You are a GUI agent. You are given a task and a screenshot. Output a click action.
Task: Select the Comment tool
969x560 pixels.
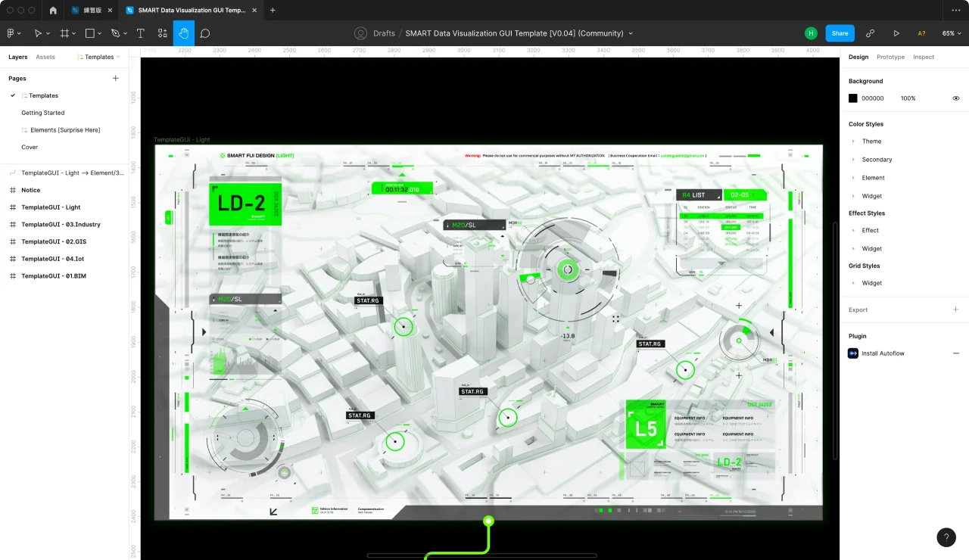(205, 33)
